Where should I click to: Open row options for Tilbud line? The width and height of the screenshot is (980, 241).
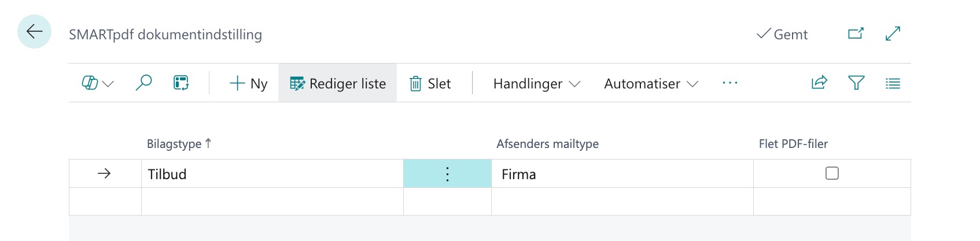click(x=447, y=174)
